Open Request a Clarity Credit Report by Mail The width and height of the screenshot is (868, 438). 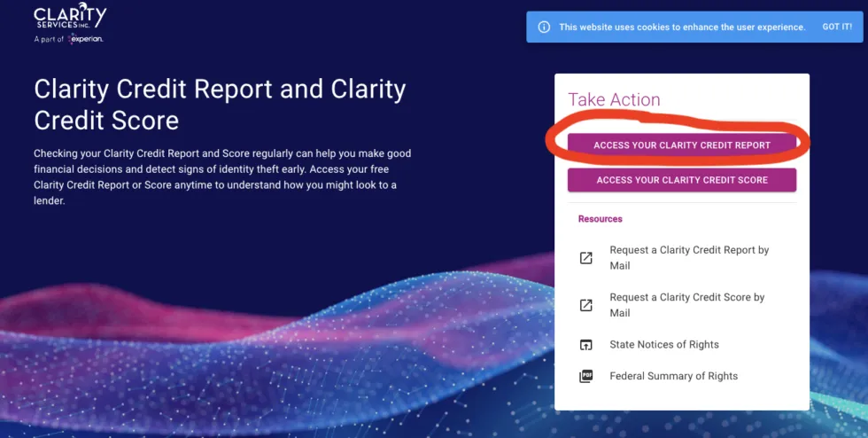click(689, 258)
